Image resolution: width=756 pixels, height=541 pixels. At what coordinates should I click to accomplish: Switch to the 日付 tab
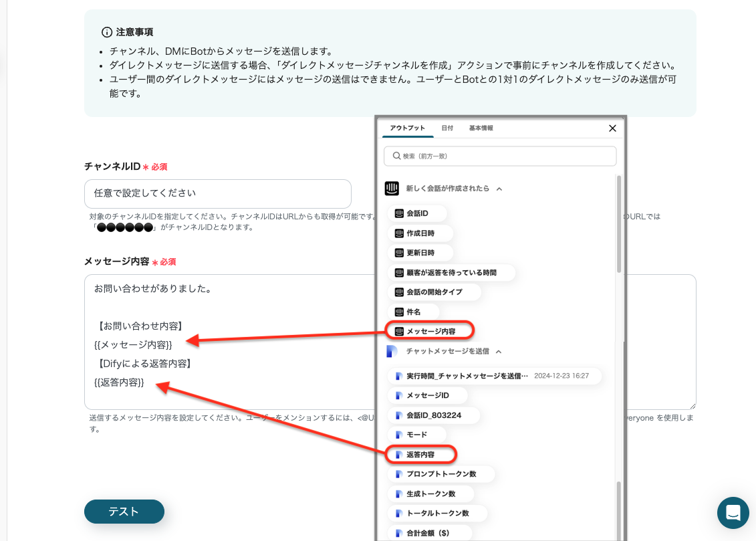447,128
